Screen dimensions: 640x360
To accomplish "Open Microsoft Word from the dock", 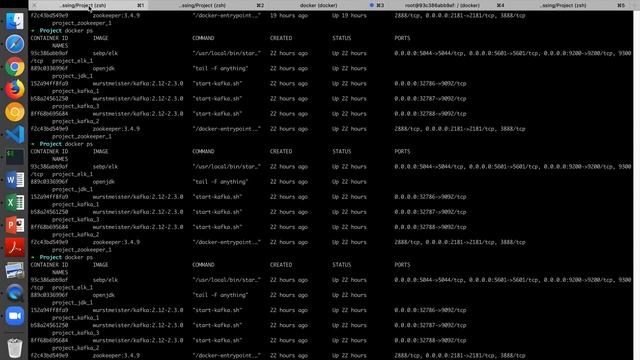I will 15,180.
